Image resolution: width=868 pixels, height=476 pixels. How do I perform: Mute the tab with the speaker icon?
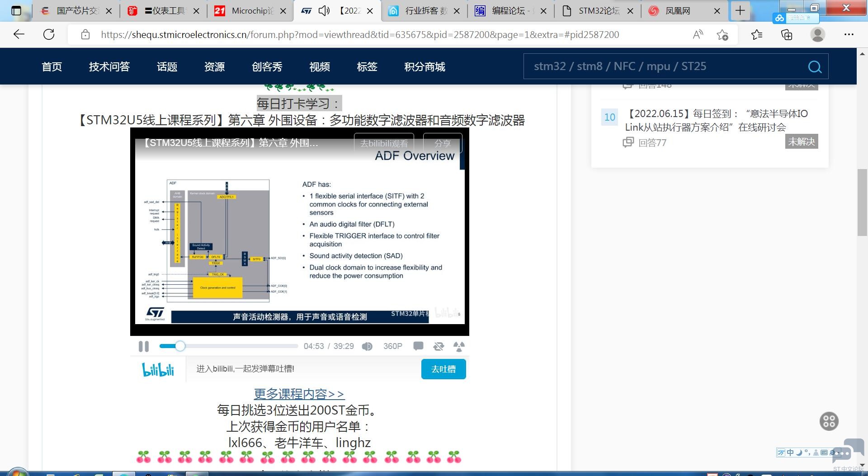pos(324,11)
